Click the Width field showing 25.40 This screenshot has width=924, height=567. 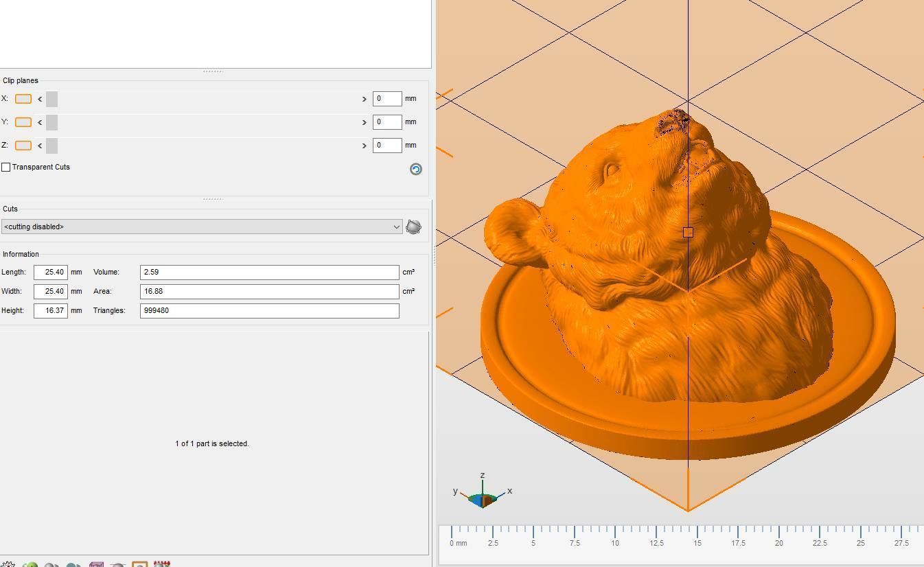[51, 292]
